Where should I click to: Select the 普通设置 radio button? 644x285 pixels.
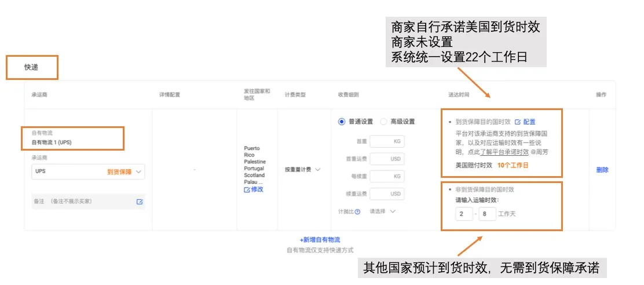342,122
